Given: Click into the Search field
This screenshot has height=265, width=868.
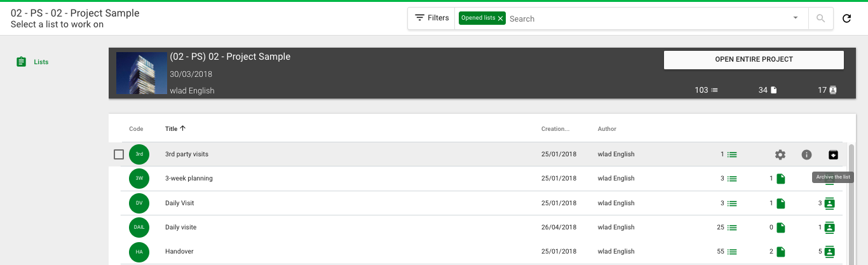Looking at the screenshot, I should click(648, 18).
